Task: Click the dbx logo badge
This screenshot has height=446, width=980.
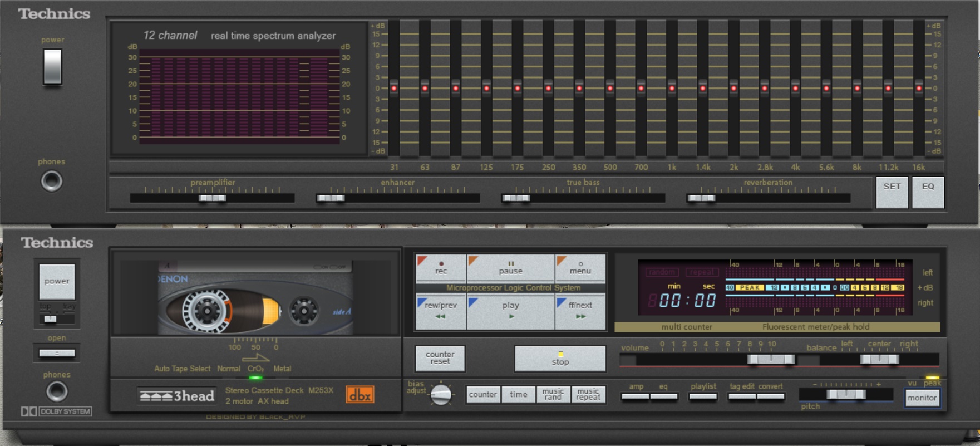Action: tap(360, 395)
